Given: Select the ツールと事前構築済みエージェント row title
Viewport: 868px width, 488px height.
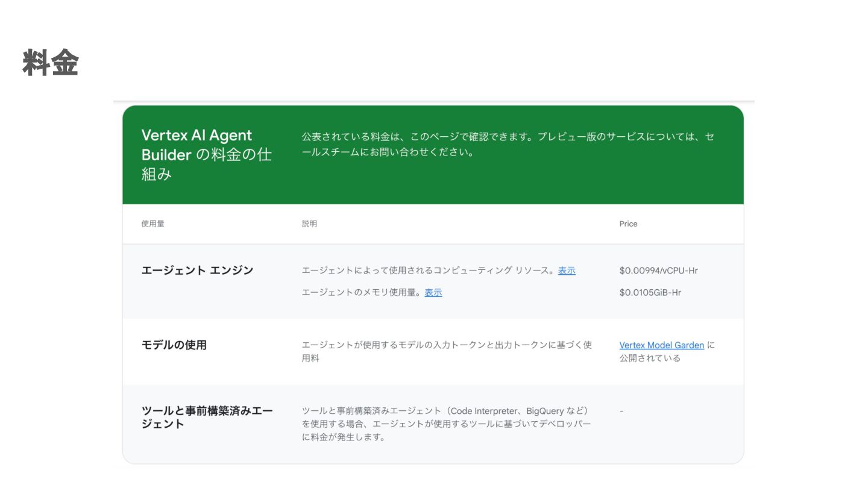Looking at the screenshot, I should [x=207, y=418].
